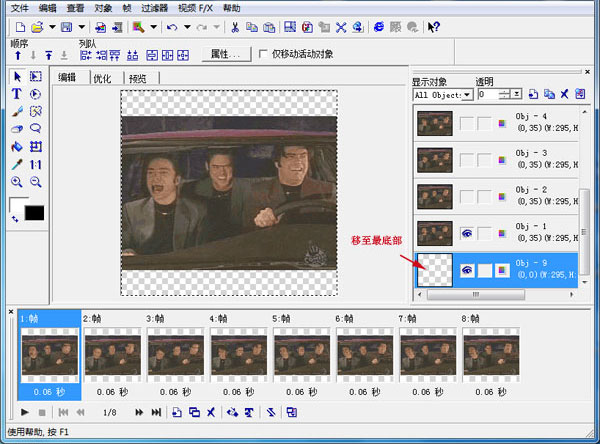Screen dimensions: 600x444
Task: Expand the Save dropdown arrow
Action: [82, 27]
